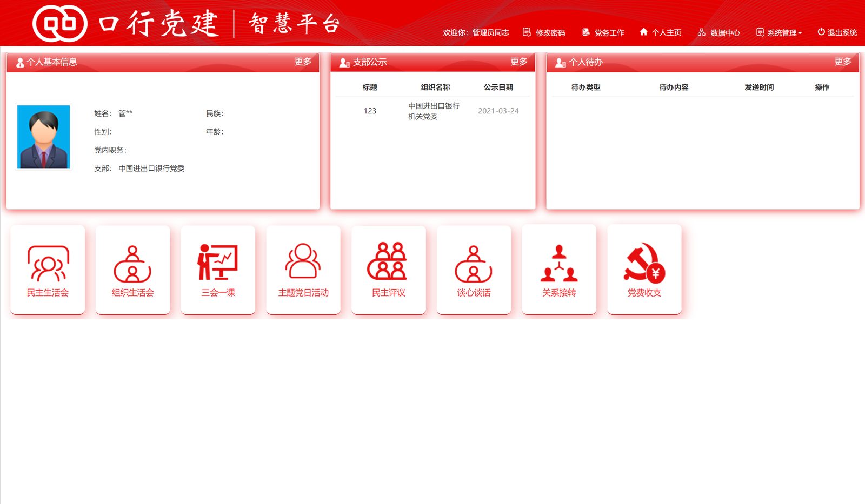Screen dimensions: 865x504
Task: Click the user avatar photo
Action: [x=43, y=137]
